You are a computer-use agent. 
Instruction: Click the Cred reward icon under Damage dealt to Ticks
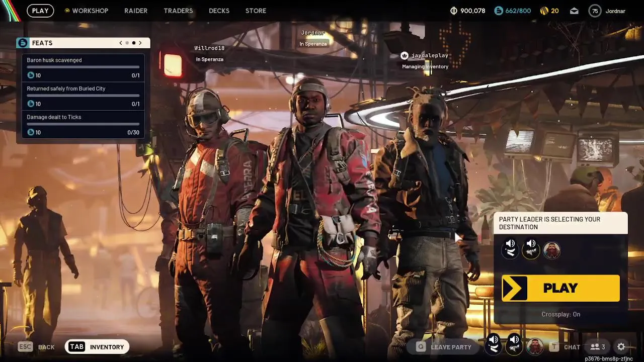31,132
